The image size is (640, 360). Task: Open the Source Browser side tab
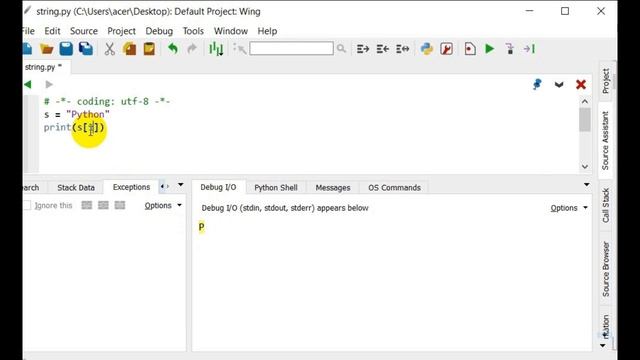(x=606, y=269)
